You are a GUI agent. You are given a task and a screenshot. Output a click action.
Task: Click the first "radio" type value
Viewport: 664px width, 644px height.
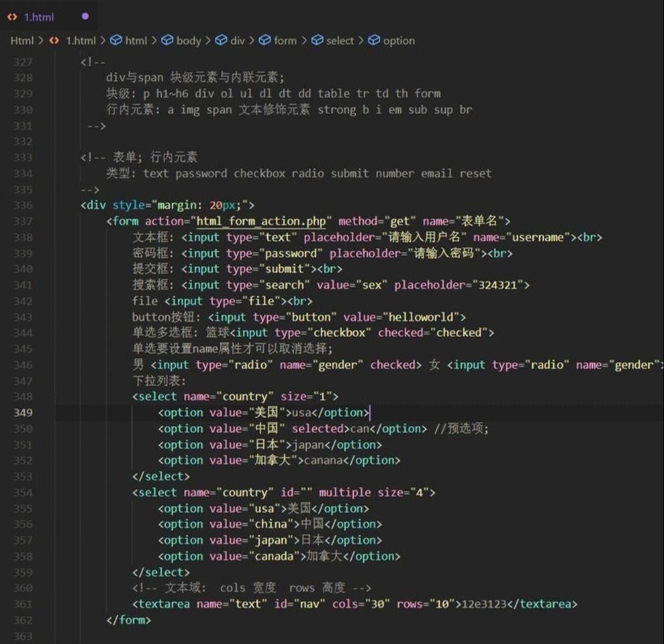[x=250, y=365]
